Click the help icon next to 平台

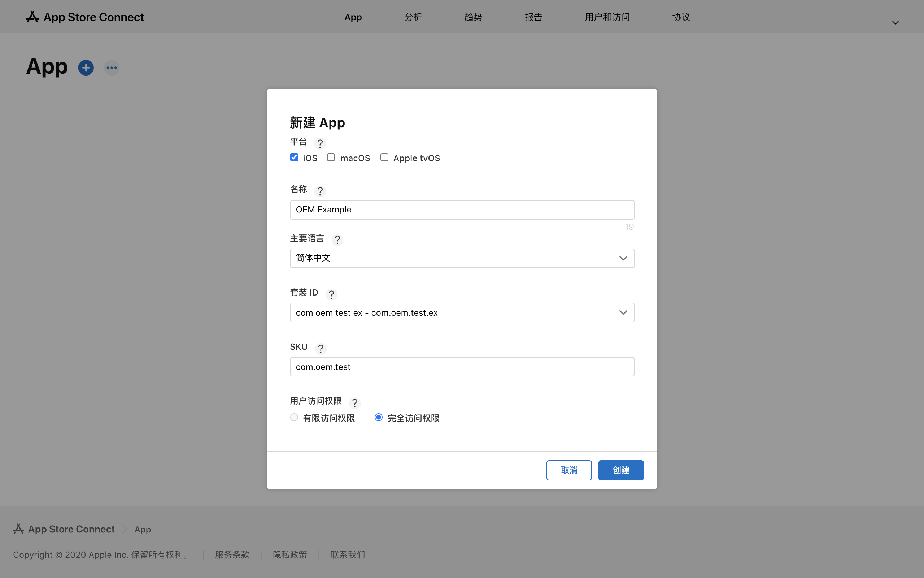click(x=320, y=143)
